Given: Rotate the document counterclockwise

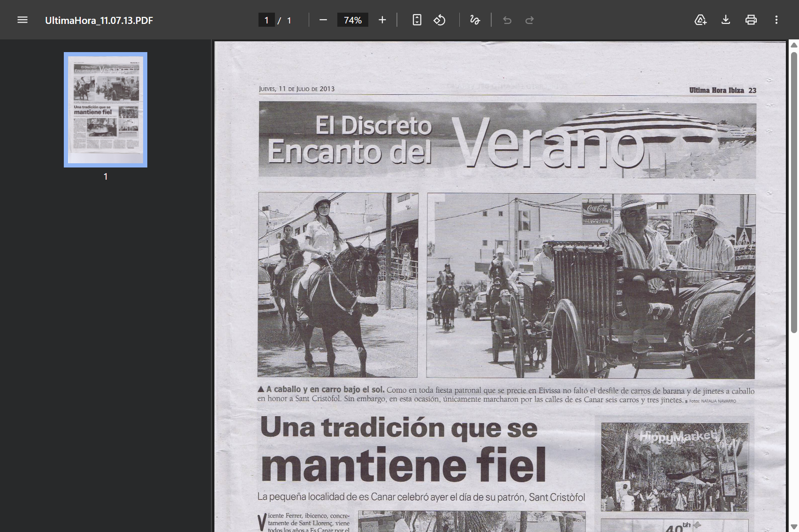Looking at the screenshot, I should point(440,20).
